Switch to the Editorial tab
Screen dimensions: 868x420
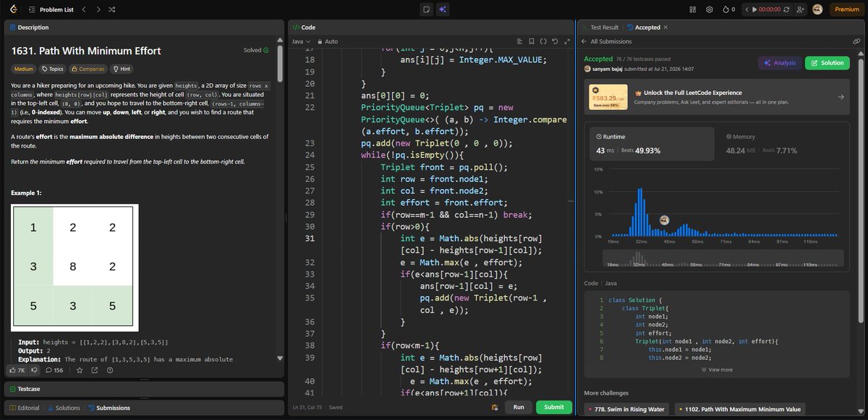tap(25, 408)
